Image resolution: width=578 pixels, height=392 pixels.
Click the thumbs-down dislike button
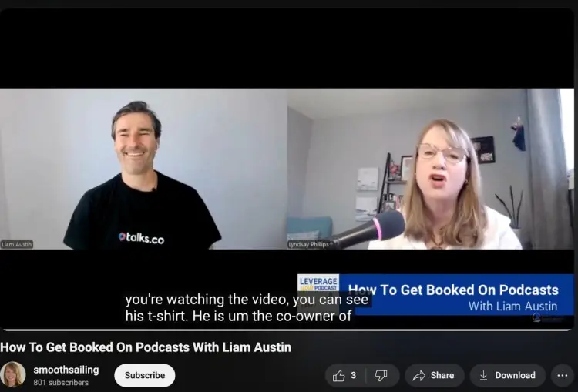pos(382,375)
